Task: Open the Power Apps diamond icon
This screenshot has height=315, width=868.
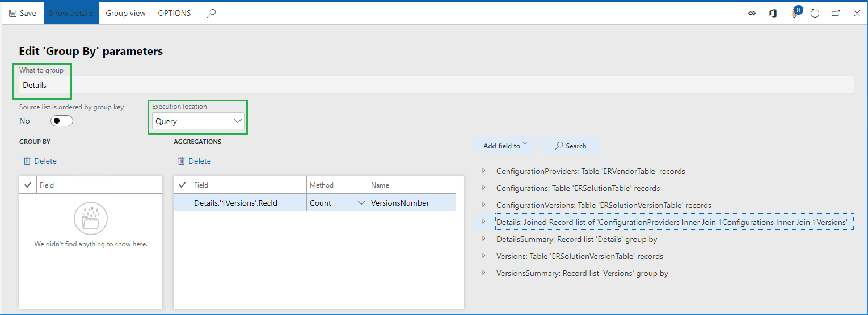Action: point(752,13)
